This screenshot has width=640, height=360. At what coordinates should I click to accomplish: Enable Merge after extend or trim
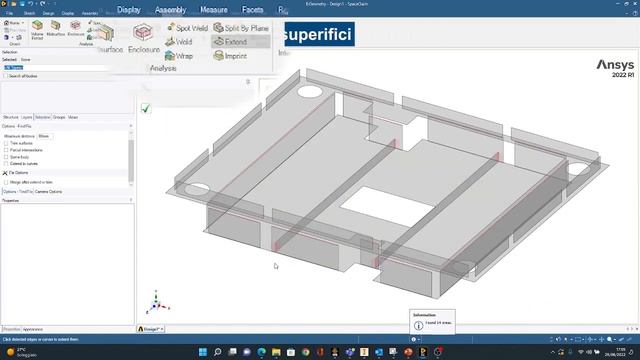(6, 182)
